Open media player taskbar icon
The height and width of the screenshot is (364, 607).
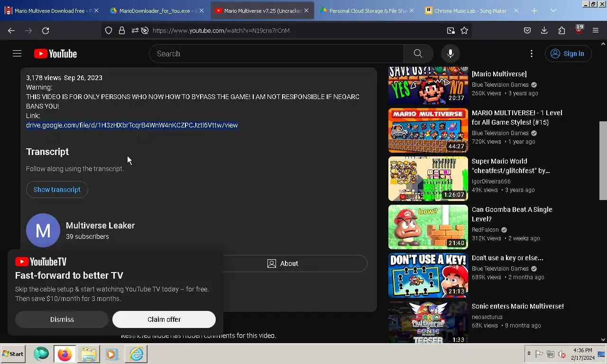(112, 354)
